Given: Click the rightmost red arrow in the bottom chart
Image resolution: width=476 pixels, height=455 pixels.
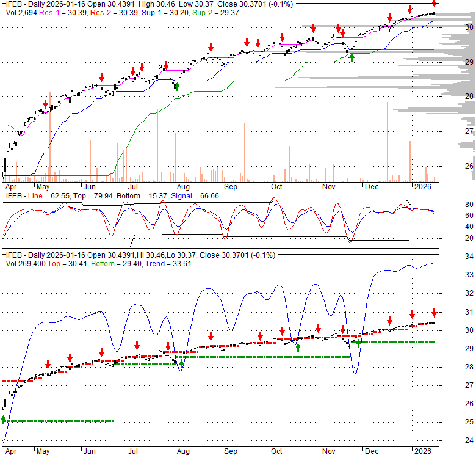Looking at the screenshot, I should tap(434, 313).
